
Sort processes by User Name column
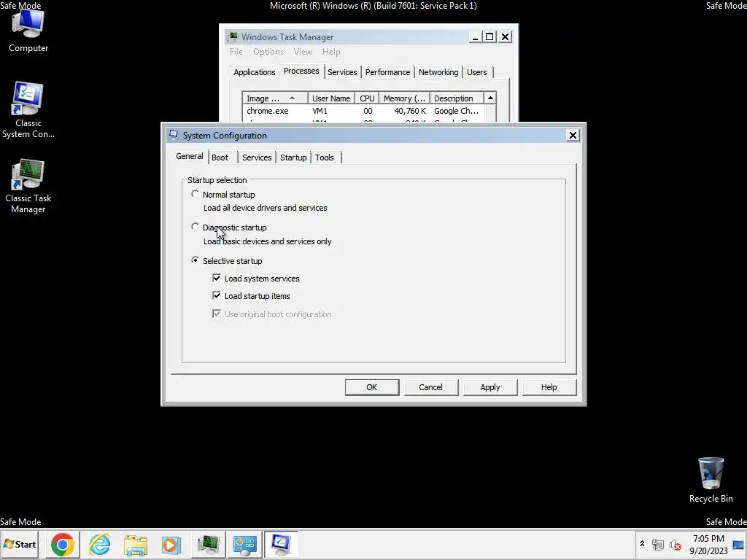pyautogui.click(x=331, y=98)
